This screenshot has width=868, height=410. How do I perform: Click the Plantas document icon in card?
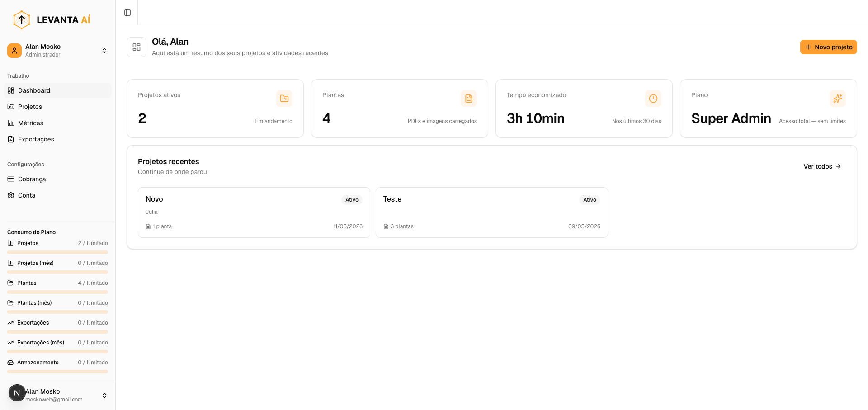pyautogui.click(x=469, y=99)
